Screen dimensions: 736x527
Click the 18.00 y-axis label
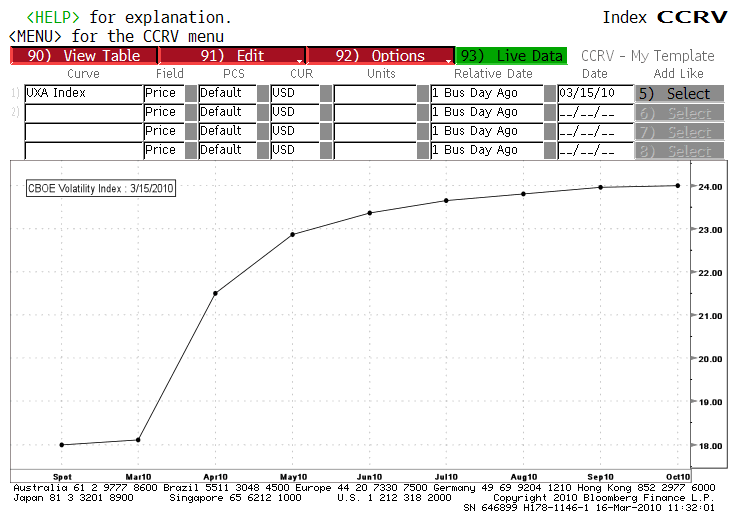pos(710,446)
